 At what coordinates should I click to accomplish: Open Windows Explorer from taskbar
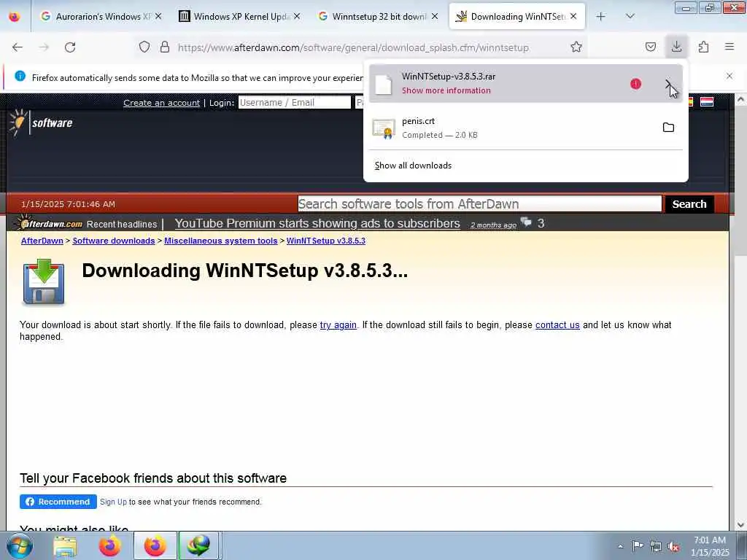click(64, 546)
